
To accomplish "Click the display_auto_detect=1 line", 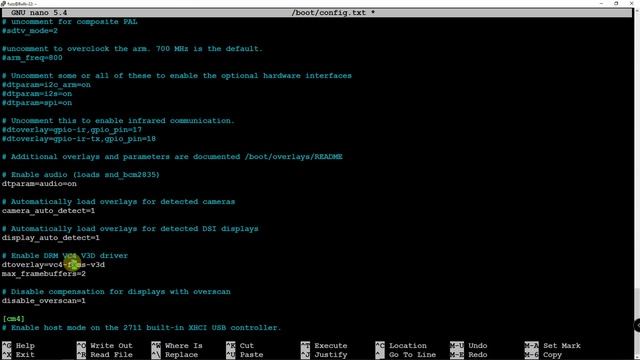I will click(x=51, y=238).
